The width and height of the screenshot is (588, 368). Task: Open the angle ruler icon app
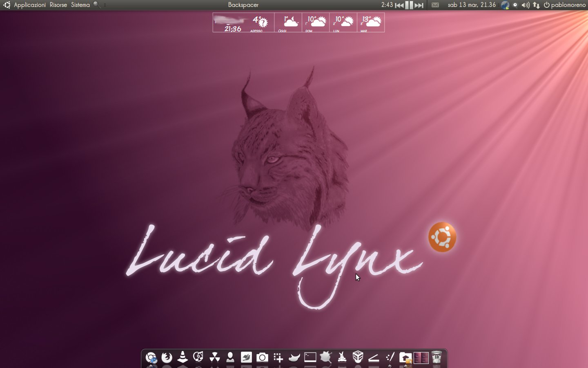(374, 358)
